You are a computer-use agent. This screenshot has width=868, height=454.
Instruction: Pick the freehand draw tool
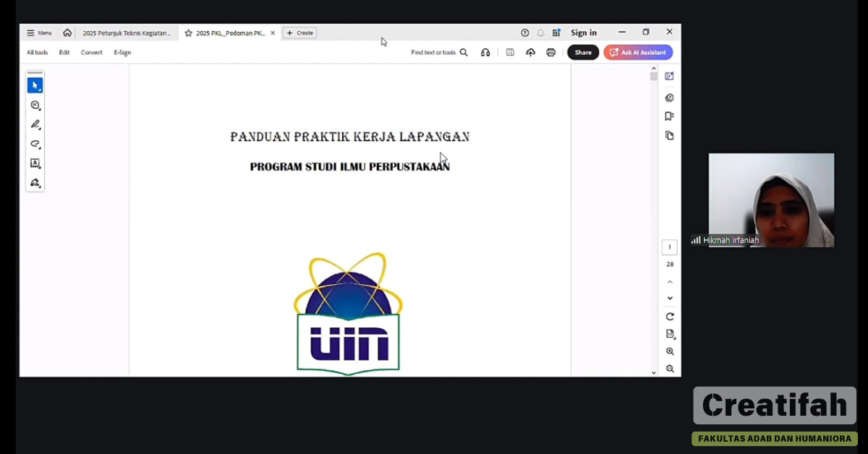[35, 144]
